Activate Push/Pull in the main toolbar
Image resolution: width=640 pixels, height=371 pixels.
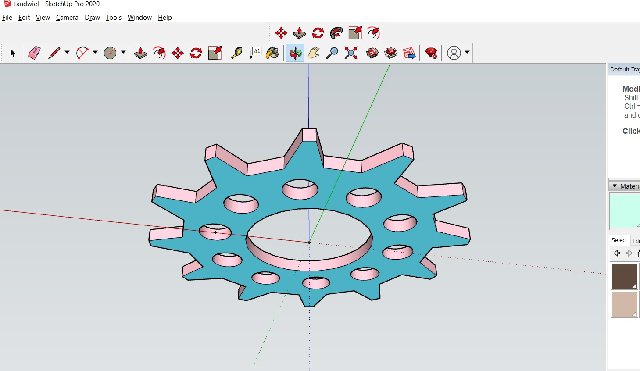140,53
